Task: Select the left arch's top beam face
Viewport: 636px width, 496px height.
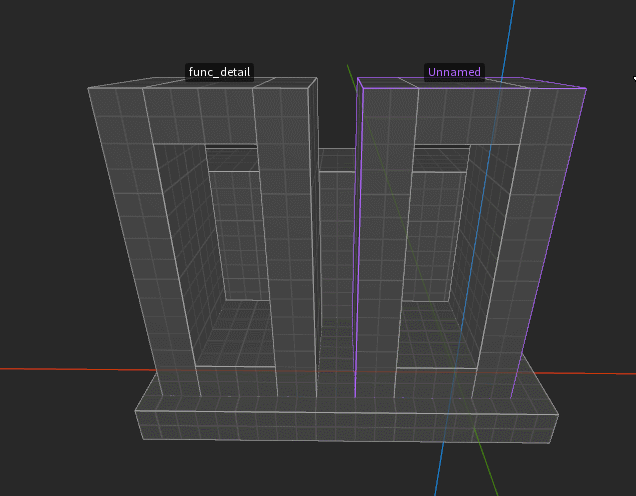Action: tap(199, 116)
